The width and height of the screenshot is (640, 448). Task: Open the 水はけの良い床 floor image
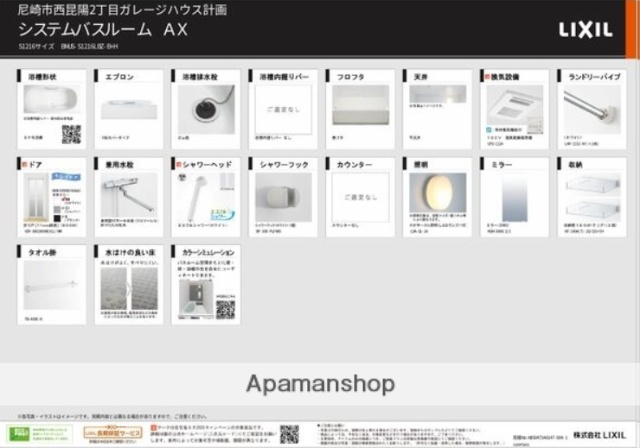[x=130, y=292]
